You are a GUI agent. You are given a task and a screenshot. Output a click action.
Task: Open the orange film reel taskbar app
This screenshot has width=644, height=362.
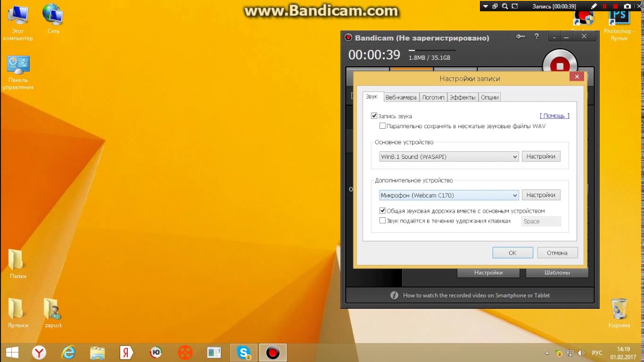[185, 352]
